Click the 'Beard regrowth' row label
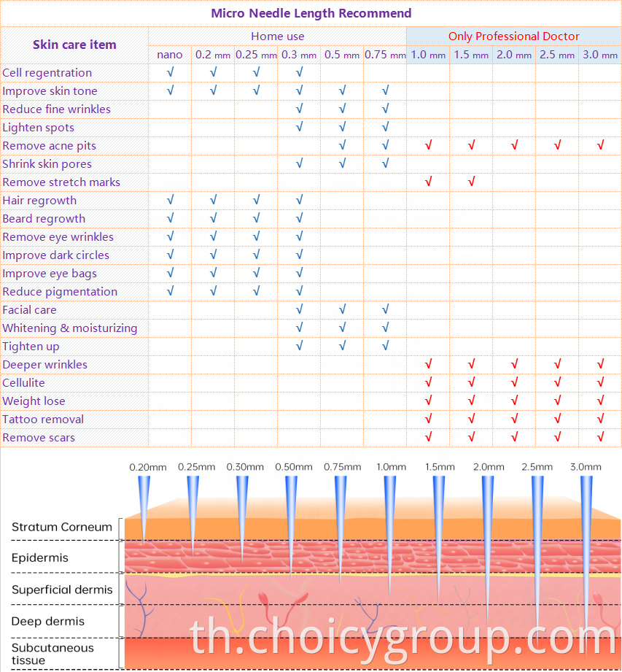622x672 pixels. click(44, 219)
